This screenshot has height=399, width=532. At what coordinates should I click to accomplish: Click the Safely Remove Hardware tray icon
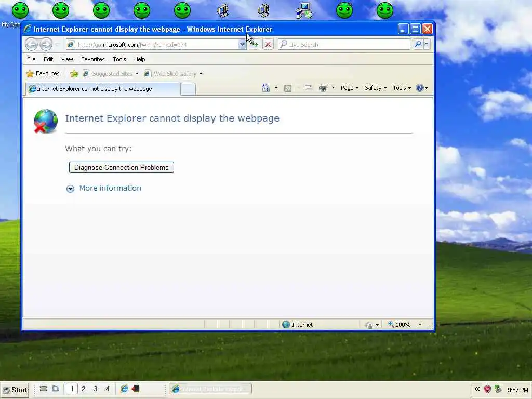tap(498, 390)
